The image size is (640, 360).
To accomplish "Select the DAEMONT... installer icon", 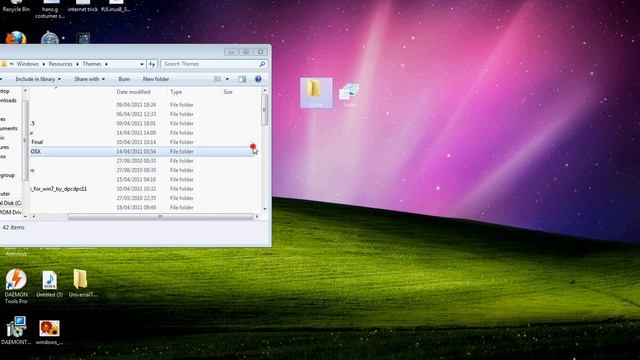I will 16,331.
